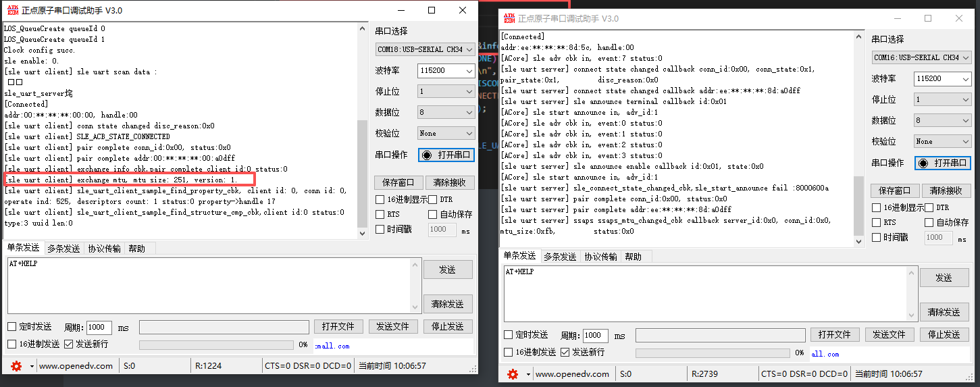Switch to the 多条发送 tab in the COM18 window

coord(63,249)
